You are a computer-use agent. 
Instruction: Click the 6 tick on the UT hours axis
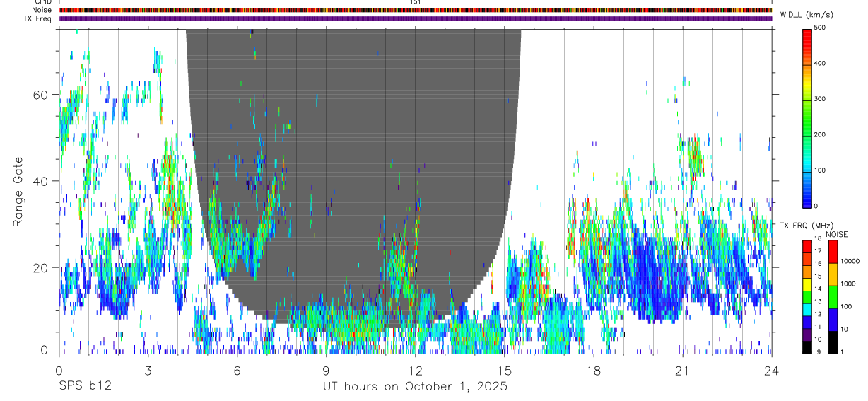click(x=237, y=370)
